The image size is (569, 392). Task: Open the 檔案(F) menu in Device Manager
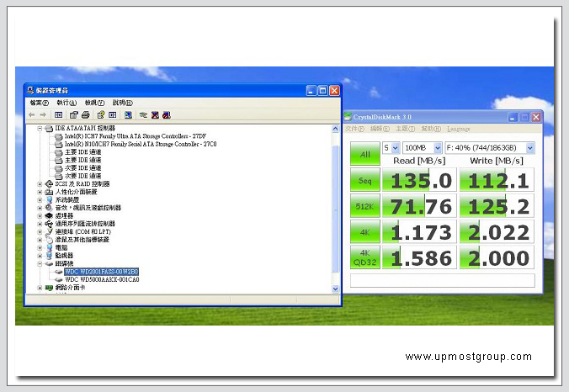tap(40, 103)
